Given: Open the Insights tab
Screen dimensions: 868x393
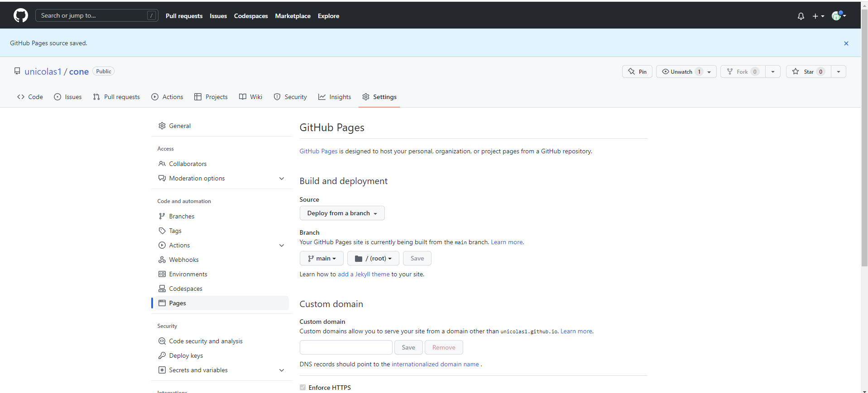Looking at the screenshot, I should click(x=335, y=97).
